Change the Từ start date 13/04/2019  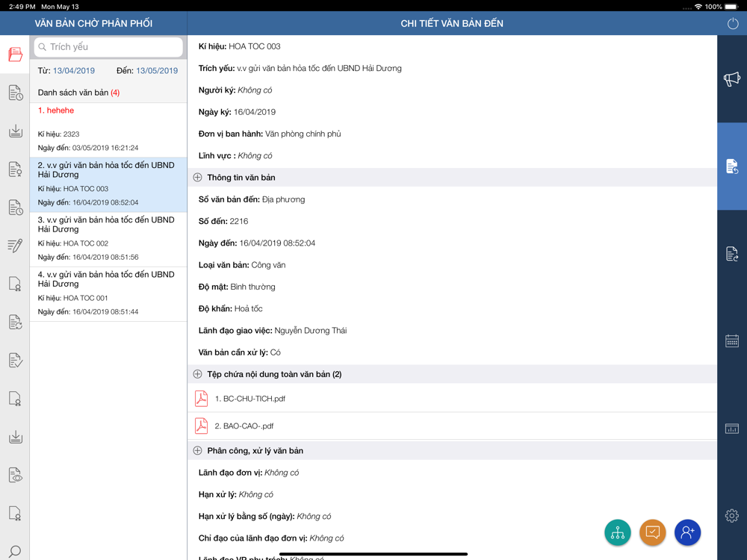[x=74, y=70]
